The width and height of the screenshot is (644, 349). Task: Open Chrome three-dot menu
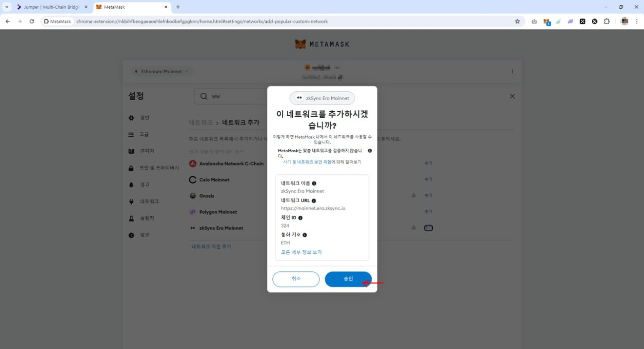[x=637, y=21]
